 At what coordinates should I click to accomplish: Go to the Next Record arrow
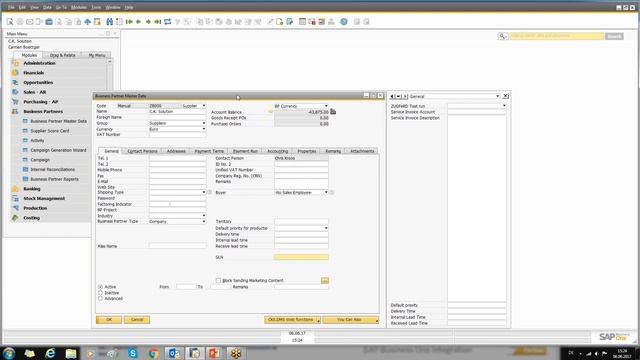point(148,22)
